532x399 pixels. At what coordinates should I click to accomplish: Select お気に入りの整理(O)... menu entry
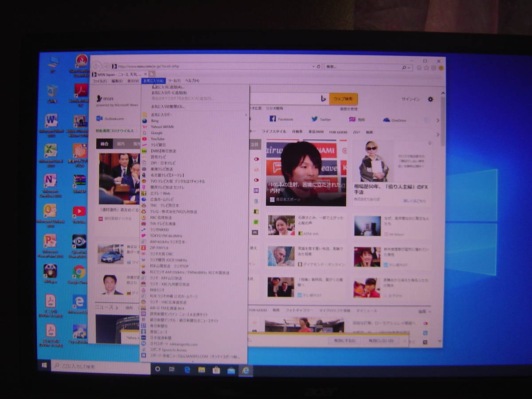tap(168, 107)
